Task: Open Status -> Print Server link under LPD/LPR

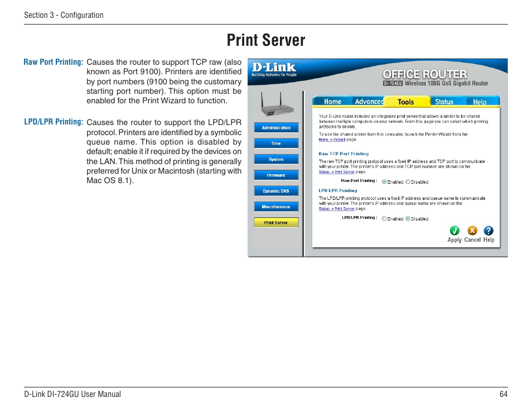Action: (336, 209)
